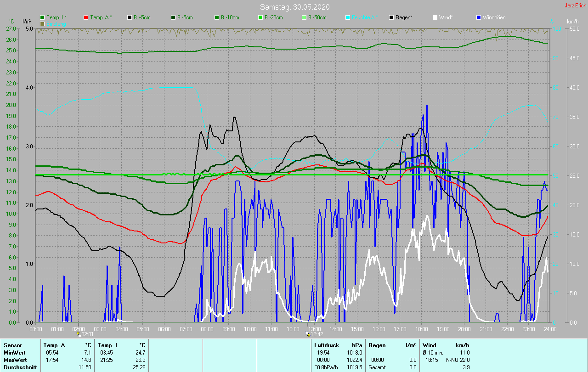Screen dimensions: 588x372
Task: Click the Durchschnitt row label in the table
Action: [x=20, y=367]
